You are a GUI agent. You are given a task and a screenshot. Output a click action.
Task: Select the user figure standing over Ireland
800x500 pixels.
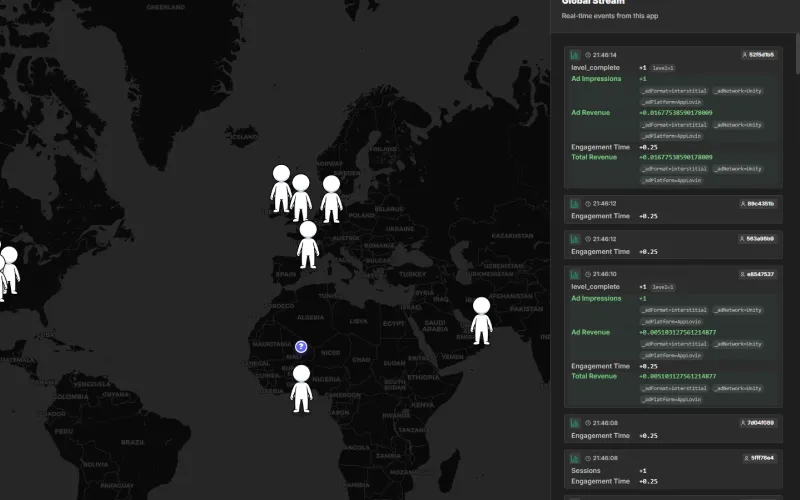pos(281,188)
